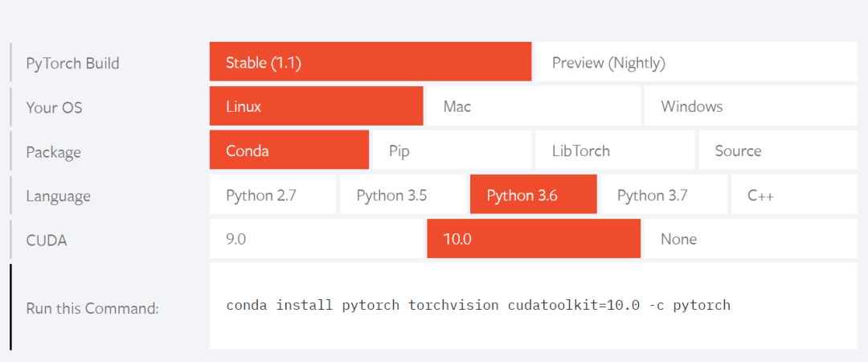Select CUDA version 10.0
The height and width of the screenshot is (362, 868).
click(534, 238)
